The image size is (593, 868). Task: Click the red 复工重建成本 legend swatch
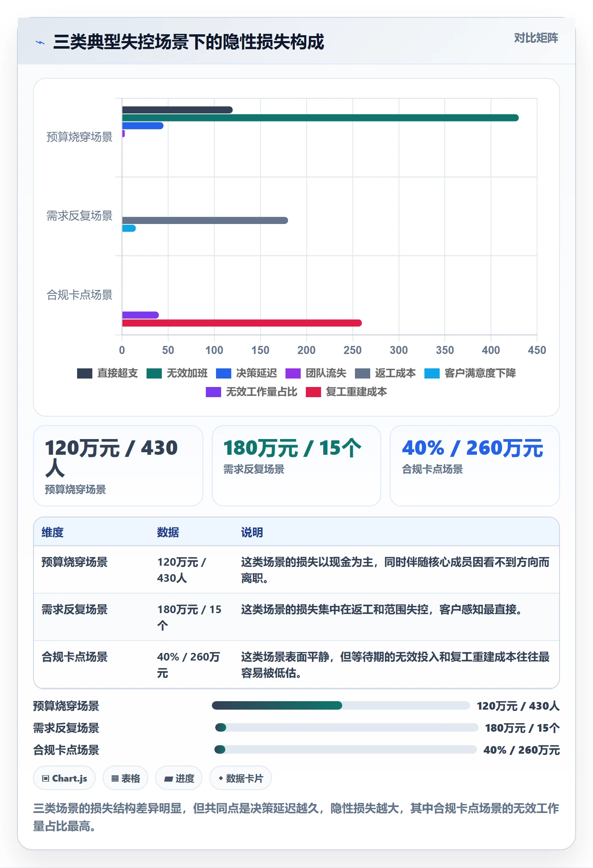[x=313, y=392]
